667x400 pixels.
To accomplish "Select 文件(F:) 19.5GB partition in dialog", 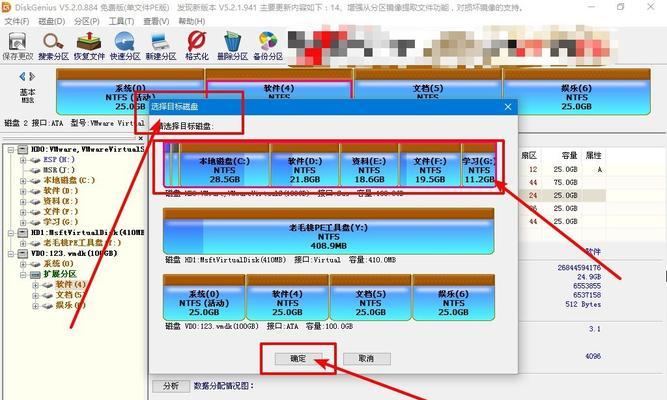I will pos(430,166).
